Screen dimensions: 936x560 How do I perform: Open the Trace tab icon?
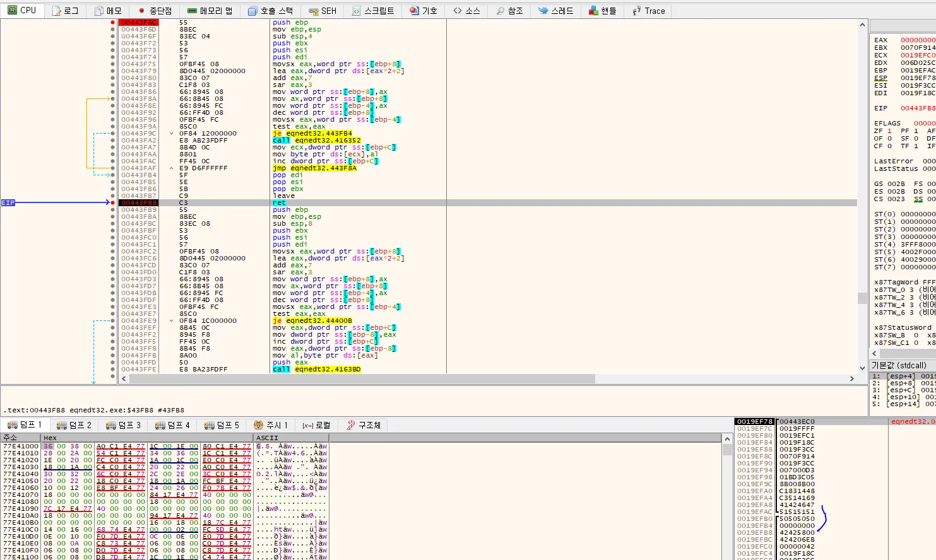636,11
